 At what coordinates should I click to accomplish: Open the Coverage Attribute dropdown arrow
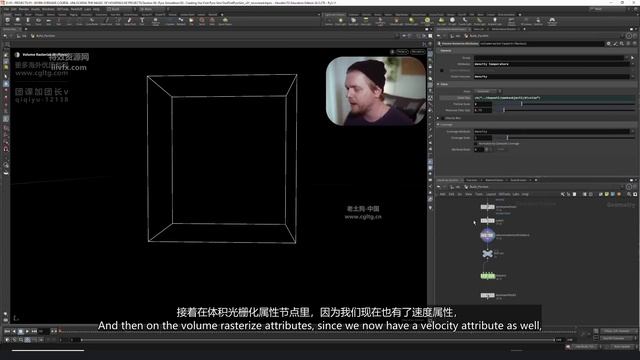tap(633, 131)
